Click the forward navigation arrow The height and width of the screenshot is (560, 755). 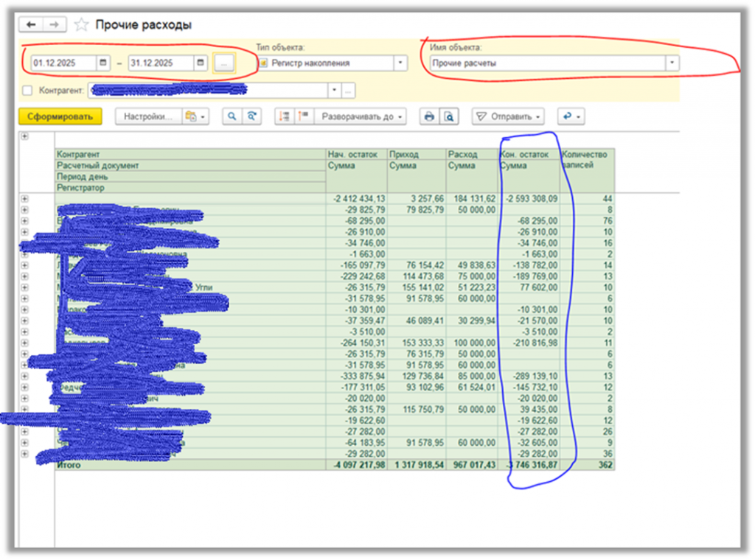[x=54, y=25]
